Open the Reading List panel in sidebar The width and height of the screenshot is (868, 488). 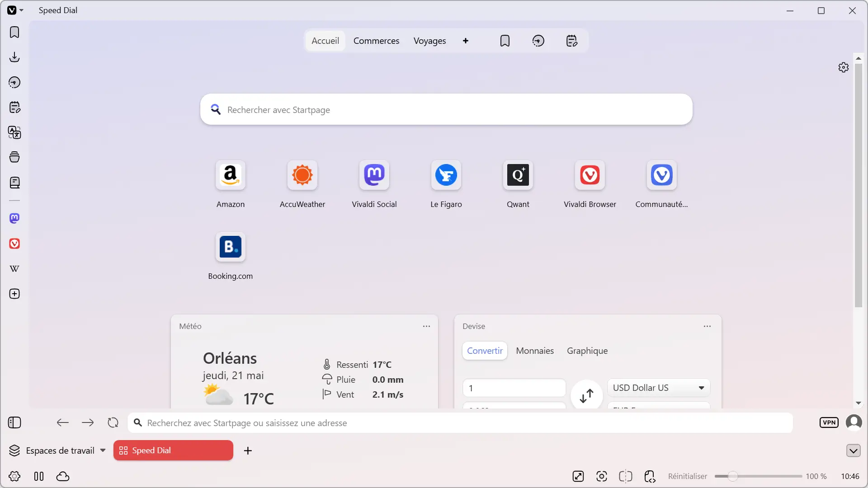(x=14, y=183)
